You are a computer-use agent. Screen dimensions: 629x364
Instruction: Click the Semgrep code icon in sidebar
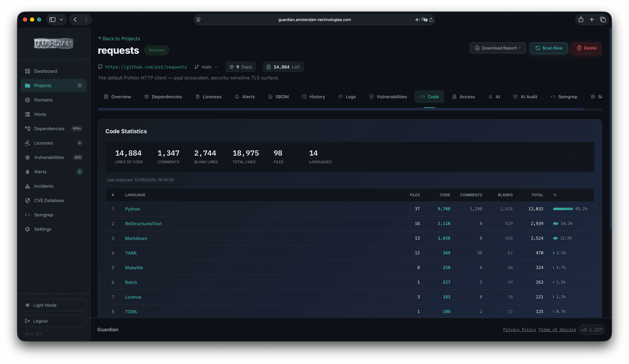point(28,215)
